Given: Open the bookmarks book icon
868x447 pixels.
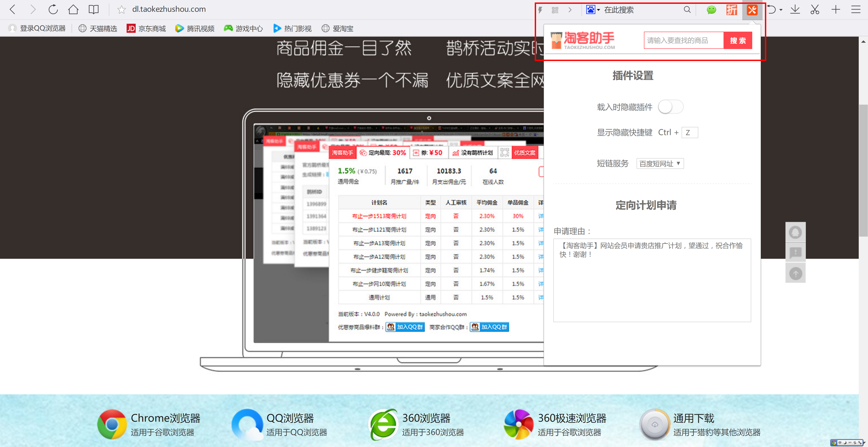Looking at the screenshot, I should 93,9.
